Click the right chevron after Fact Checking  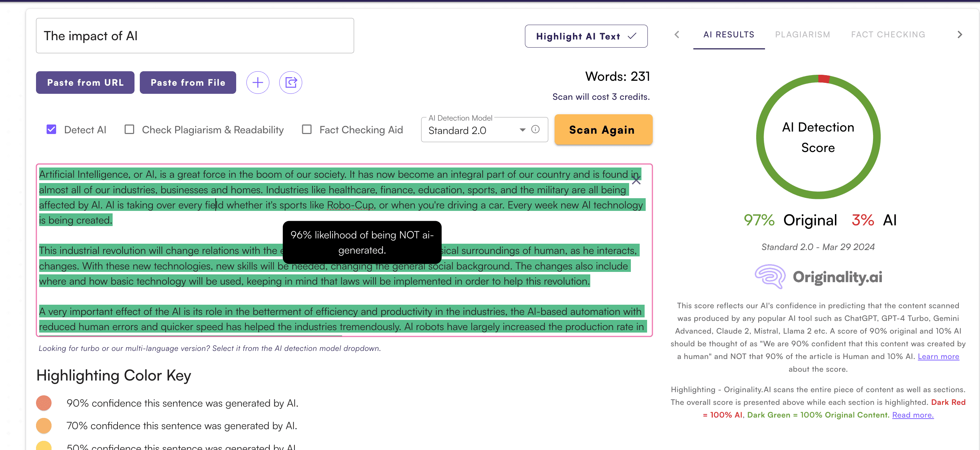960,35
